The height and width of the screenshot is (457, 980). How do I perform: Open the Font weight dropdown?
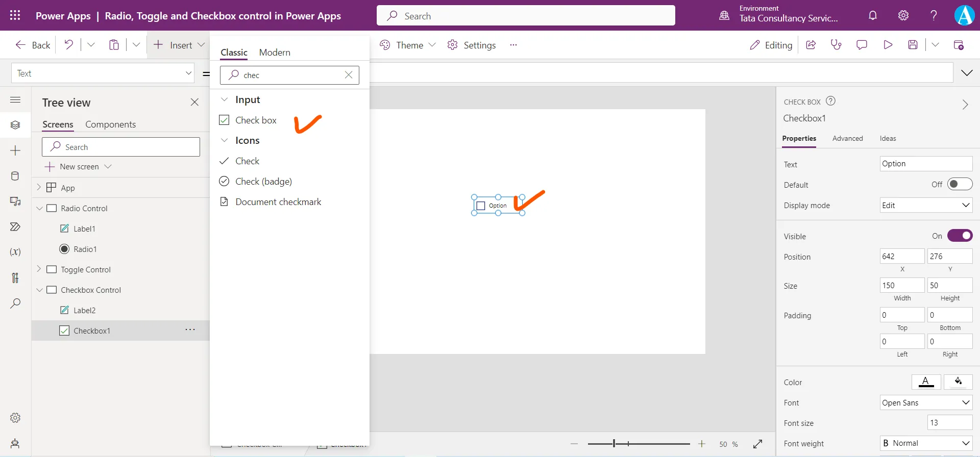926,443
